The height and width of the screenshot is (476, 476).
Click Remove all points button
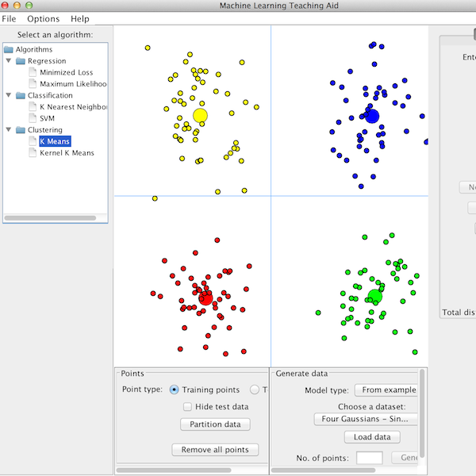coord(215,450)
